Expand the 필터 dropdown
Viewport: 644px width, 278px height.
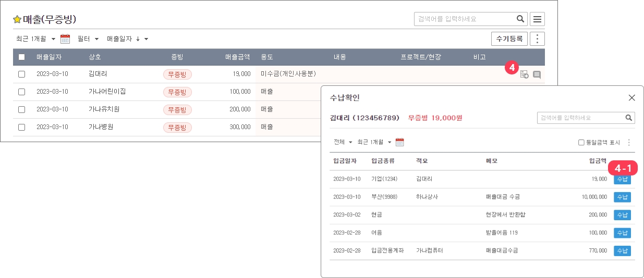(88, 39)
